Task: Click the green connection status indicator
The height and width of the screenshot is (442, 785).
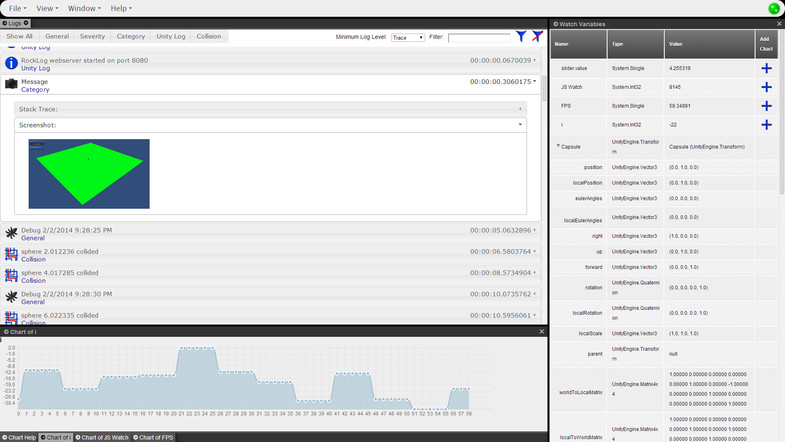Action: pyautogui.click(x=773, y=9)
